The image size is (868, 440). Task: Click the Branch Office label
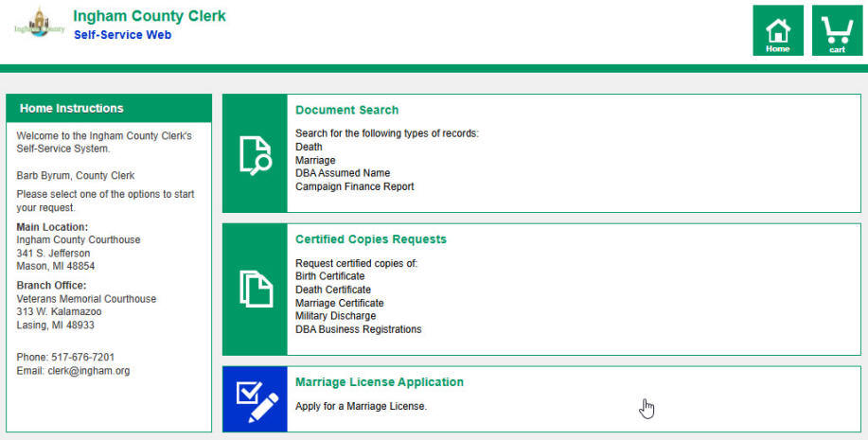click(x=51, y=286)
